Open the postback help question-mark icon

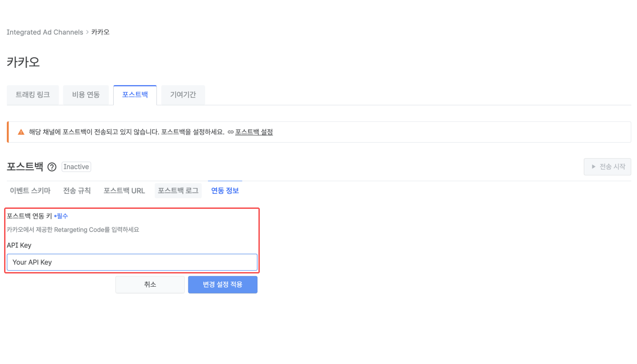[52, 167]
